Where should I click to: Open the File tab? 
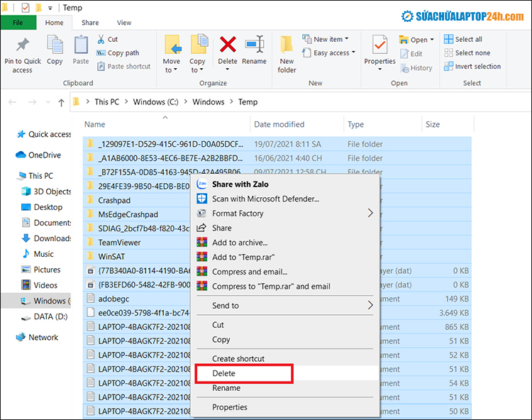[x=18, y=23]
